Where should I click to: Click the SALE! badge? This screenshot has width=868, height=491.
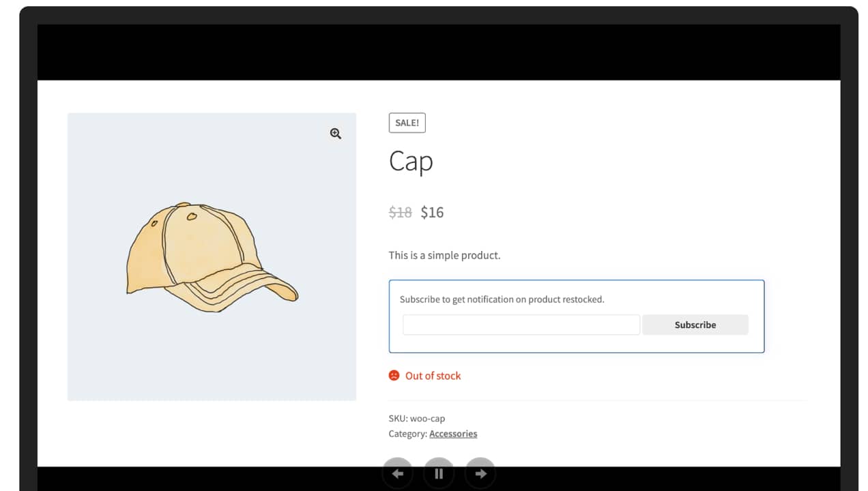[x=407, y=123]
